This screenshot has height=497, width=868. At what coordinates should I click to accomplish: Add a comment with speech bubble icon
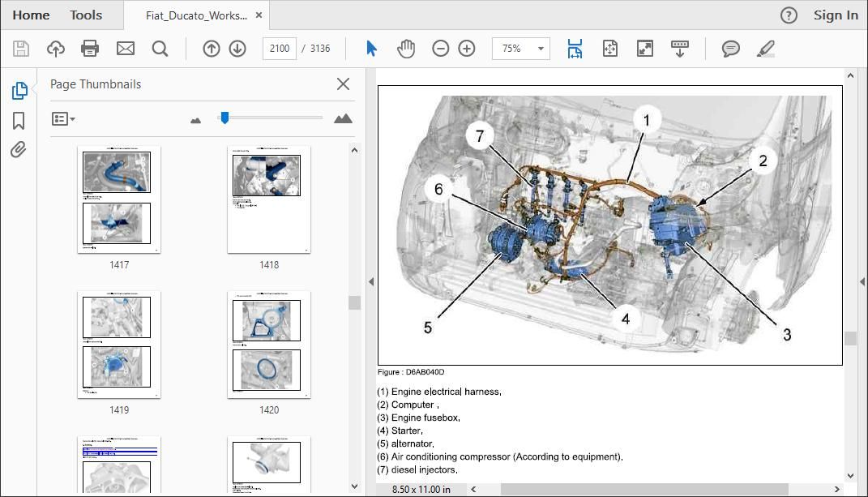pos(731,49)
